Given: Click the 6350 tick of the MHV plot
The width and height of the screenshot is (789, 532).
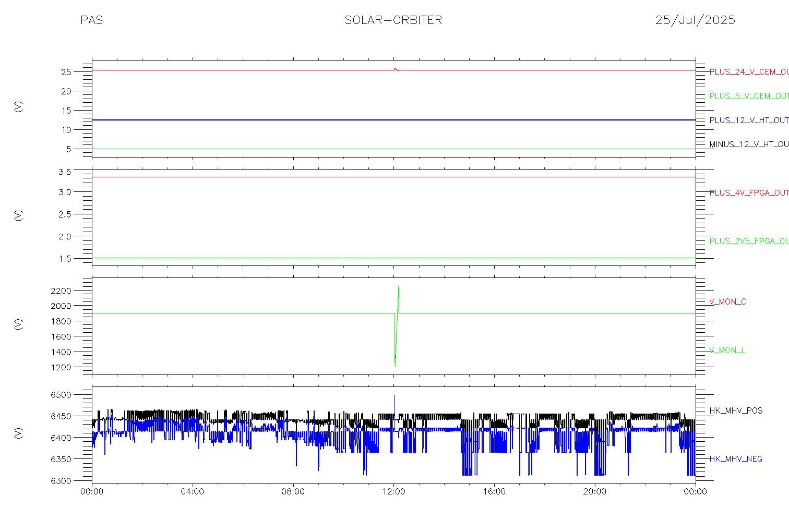Looking at the screenshot, I should click(x=62, y=459).
